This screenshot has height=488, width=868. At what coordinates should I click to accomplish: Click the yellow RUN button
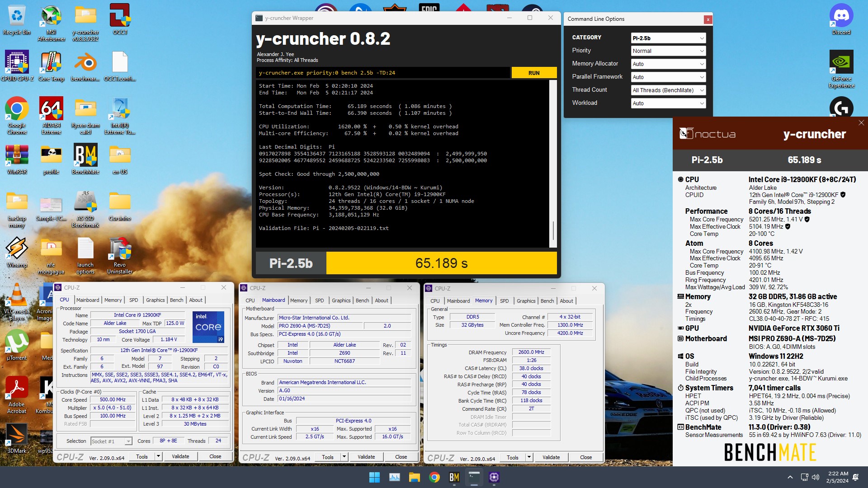click(x=534, y=73)
